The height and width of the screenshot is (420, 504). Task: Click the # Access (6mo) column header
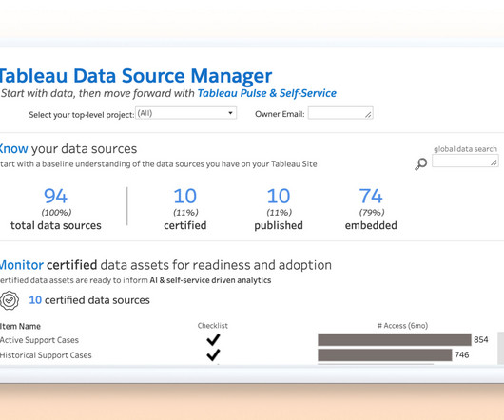pos(402,326)
